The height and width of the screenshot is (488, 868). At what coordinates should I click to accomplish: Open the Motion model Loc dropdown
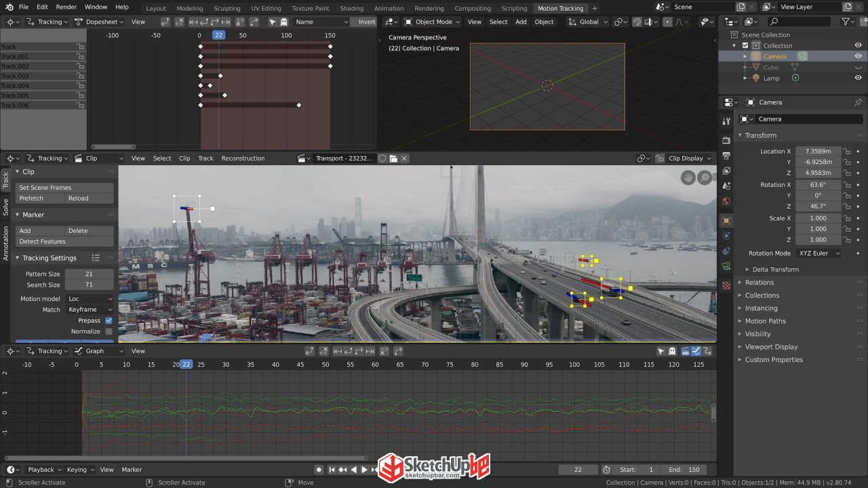[90, 299]
